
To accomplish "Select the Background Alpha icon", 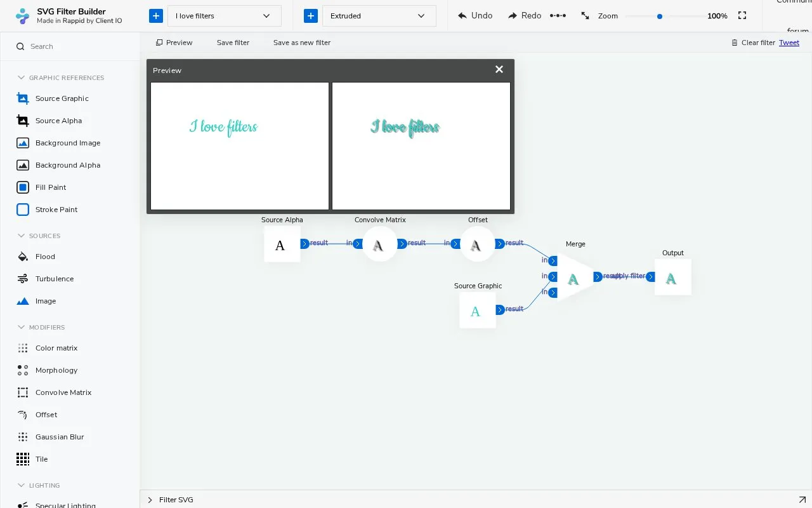I will [x=23, y=165].
